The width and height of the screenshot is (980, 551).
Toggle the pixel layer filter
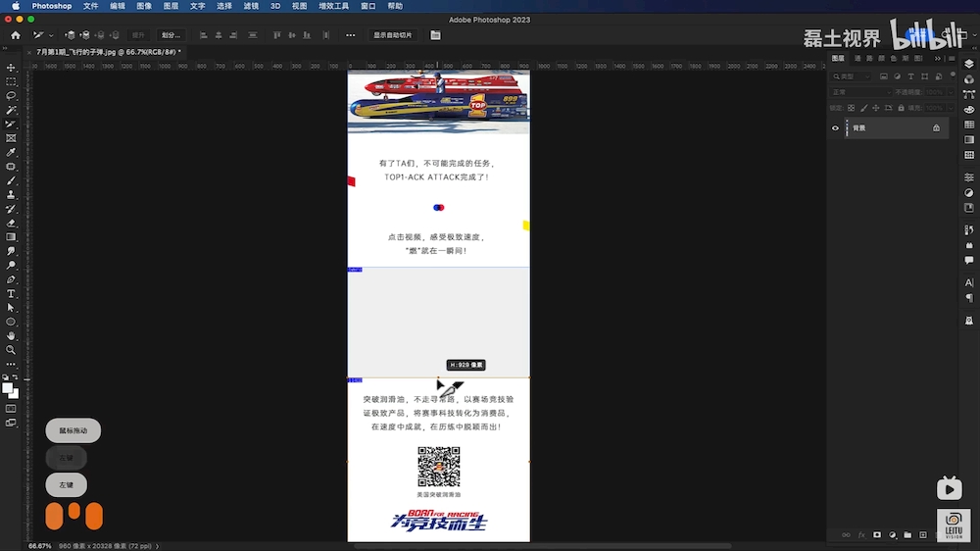pos(884,76)
